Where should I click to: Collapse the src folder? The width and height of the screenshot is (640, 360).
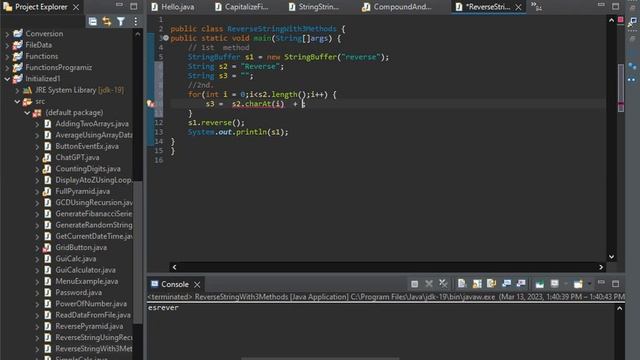[17, 101]
